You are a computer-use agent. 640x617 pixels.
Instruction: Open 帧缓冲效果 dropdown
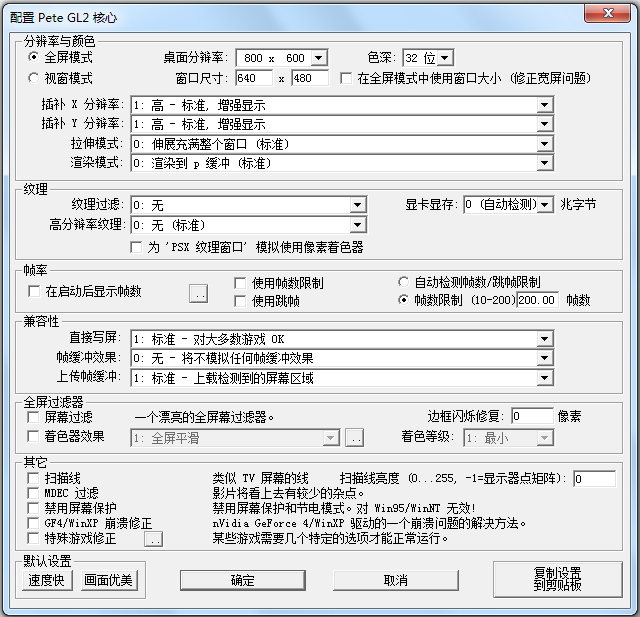(342, 358)
